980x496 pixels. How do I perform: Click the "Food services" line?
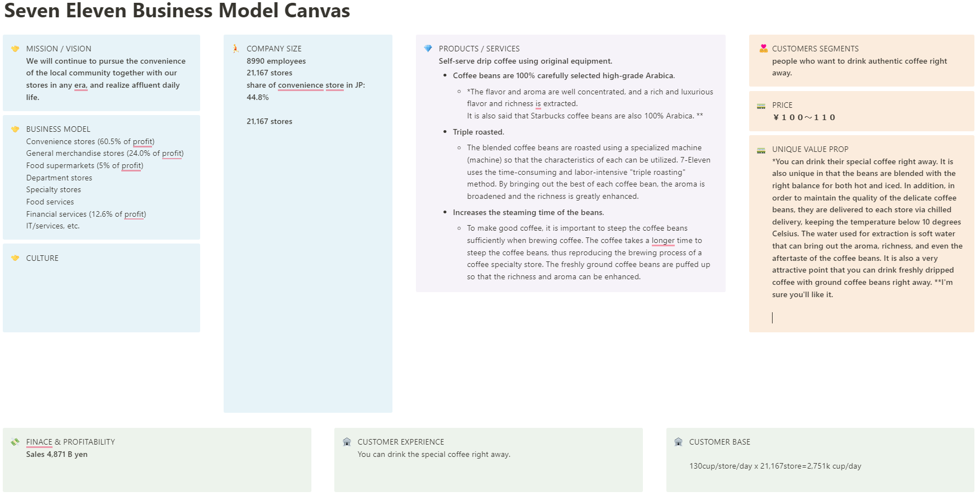tap(50, 202)
